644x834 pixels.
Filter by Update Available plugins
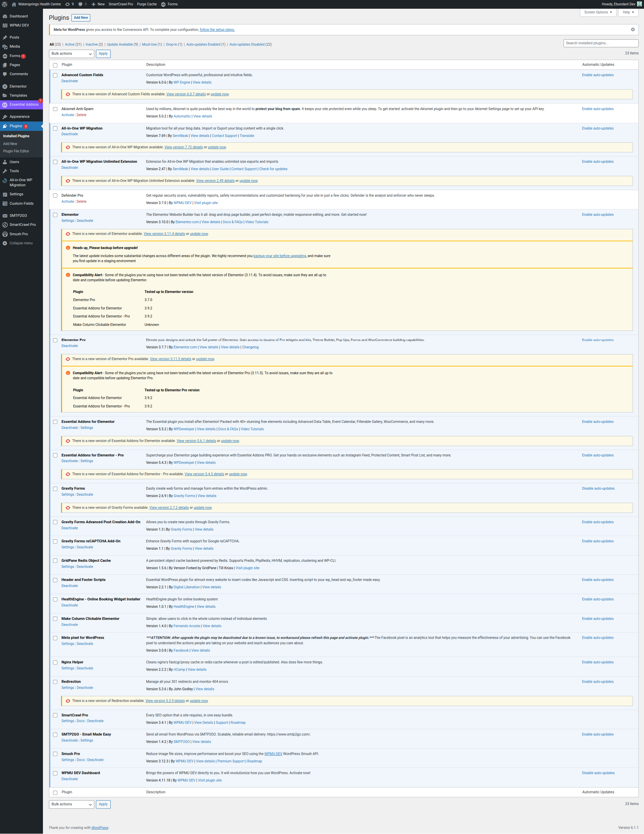(119, 45)
